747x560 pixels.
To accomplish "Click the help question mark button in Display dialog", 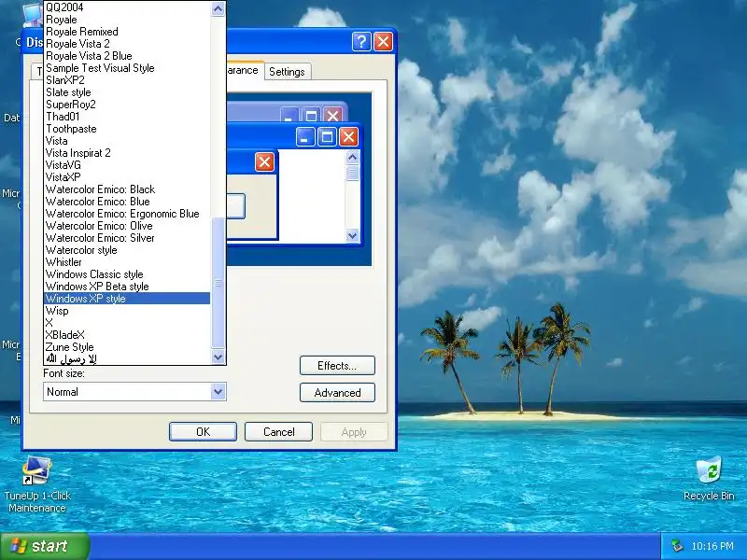I will [361, 41].
